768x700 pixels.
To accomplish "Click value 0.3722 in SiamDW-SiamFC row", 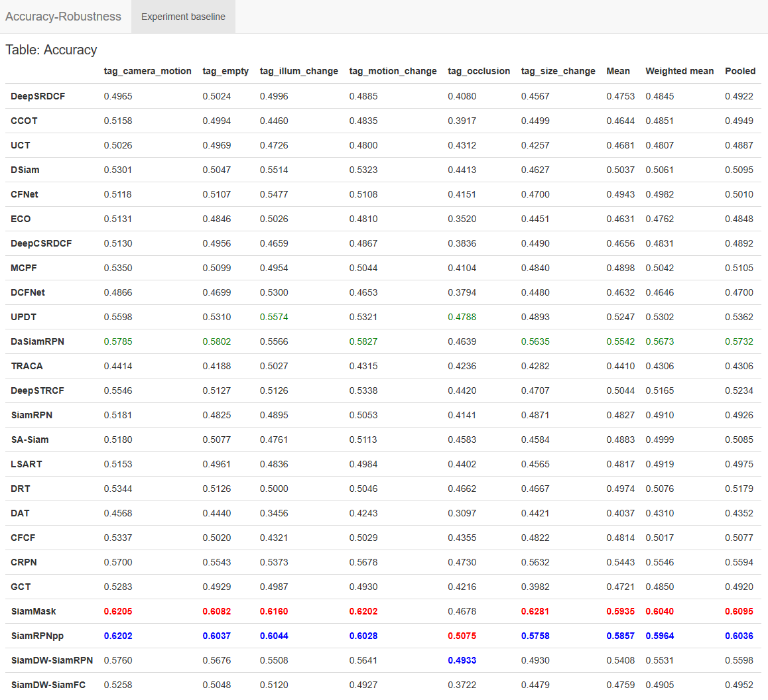I will coord(462,685).
